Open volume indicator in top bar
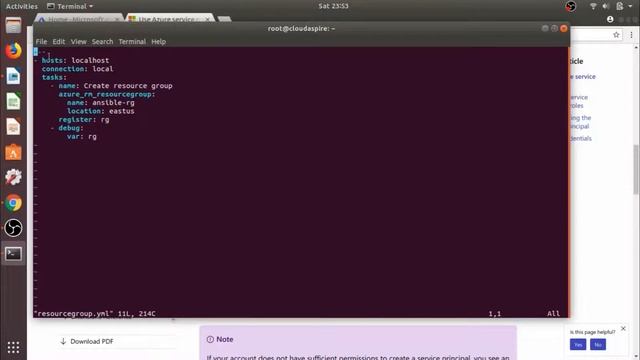This screenshot has height=360, width=640. coord(606,6)
